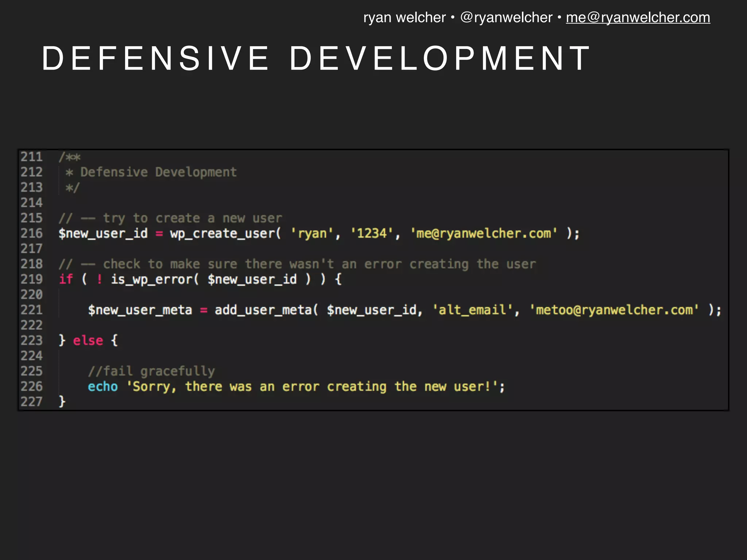Viewport: 747px width, 560px height.
Task: Click line number 222 in gutter
Action: [32, 325]
